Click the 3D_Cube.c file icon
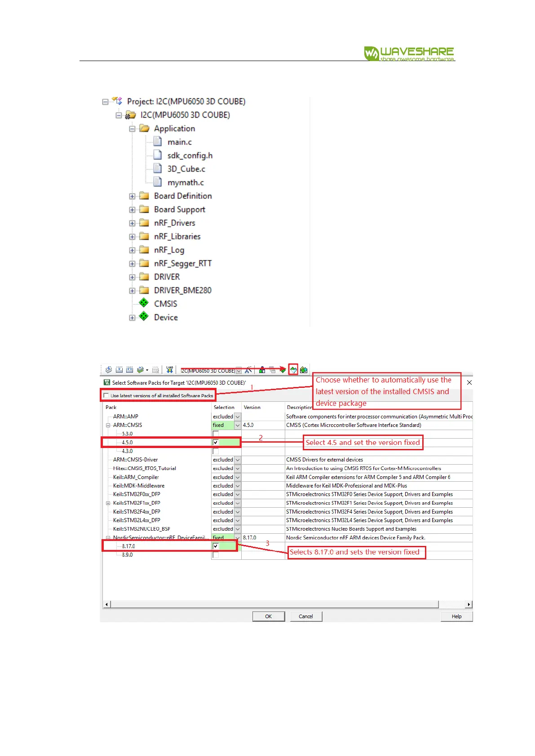535x756 pixels. 158,169
